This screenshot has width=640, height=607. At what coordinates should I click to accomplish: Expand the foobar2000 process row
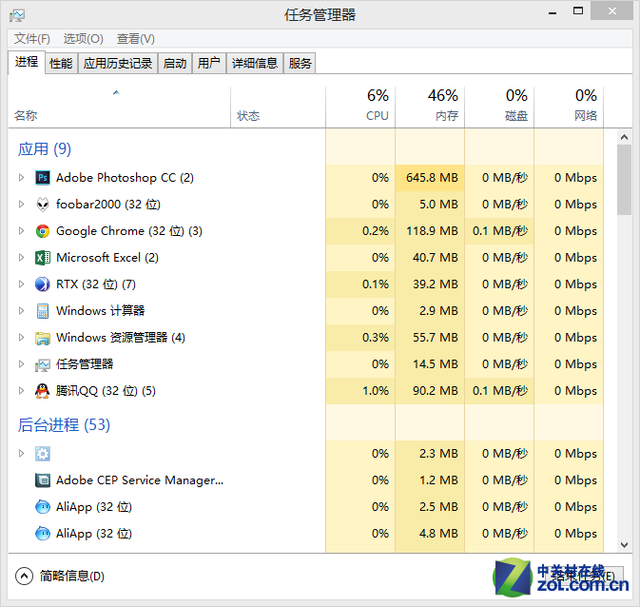pyautogui.click(x=21, y=205)
